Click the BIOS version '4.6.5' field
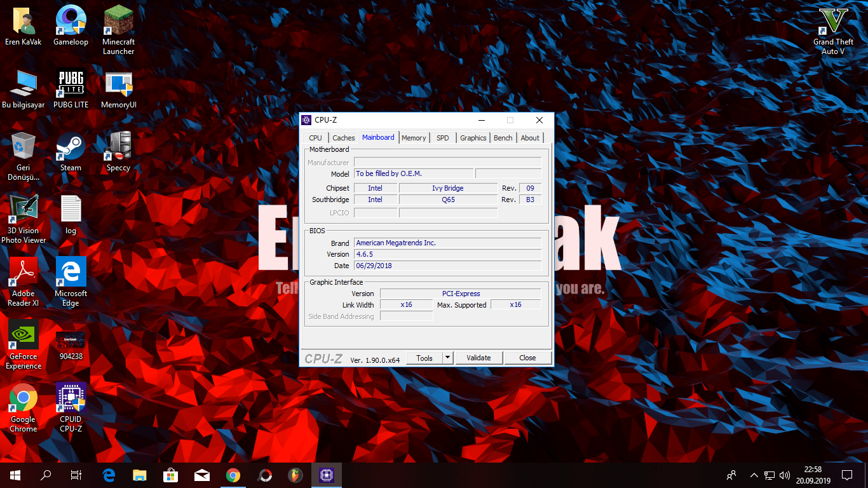868x488 pixels. click(x=448, y=254)
